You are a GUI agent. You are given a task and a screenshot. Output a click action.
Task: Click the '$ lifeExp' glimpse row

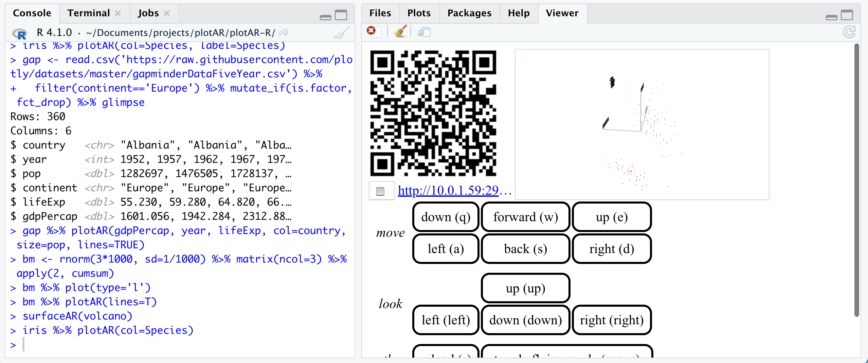click(x=151, y=202)
